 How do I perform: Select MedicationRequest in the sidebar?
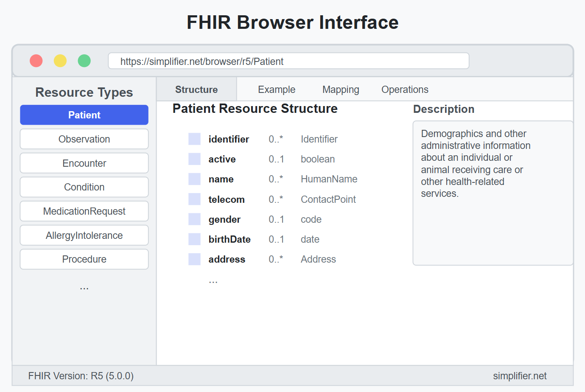[x=84, y=211]
